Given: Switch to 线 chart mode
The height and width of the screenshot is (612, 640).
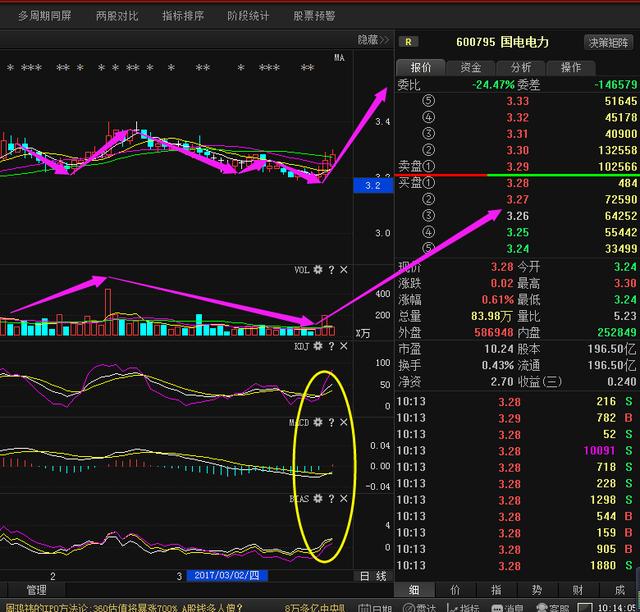Looking at the screenshot, I should (x=380, y=576).
